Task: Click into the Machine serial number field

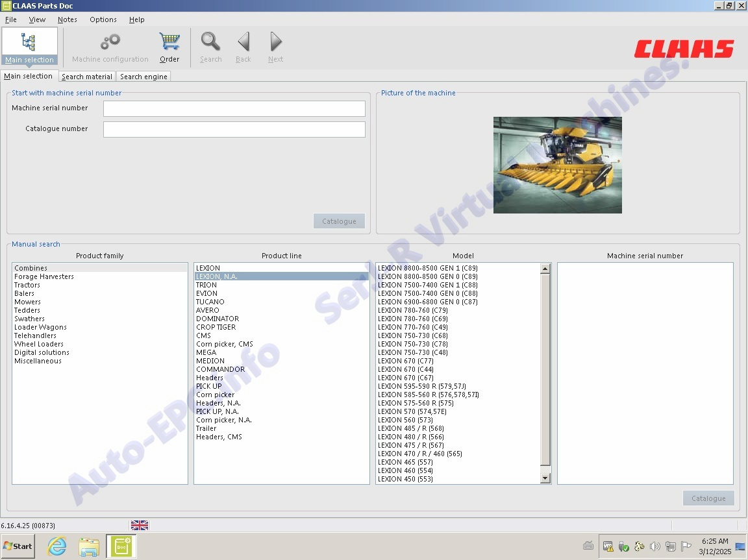Action: click(234, 108)
